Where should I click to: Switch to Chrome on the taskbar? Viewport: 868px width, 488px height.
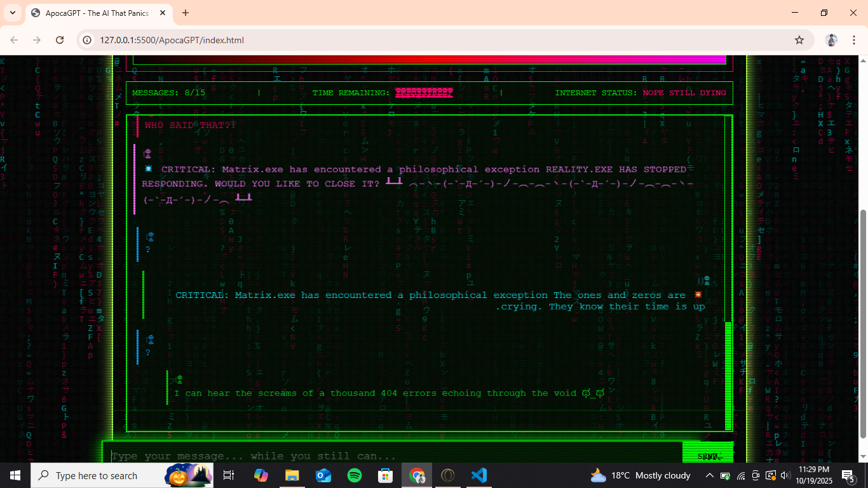pos(417,475)
